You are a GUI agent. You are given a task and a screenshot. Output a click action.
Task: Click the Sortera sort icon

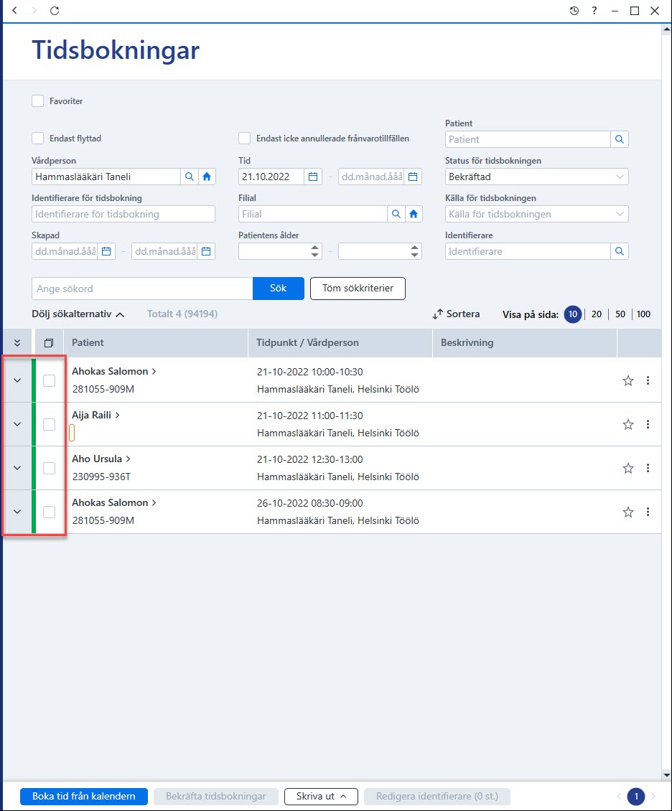click(438, 314)
